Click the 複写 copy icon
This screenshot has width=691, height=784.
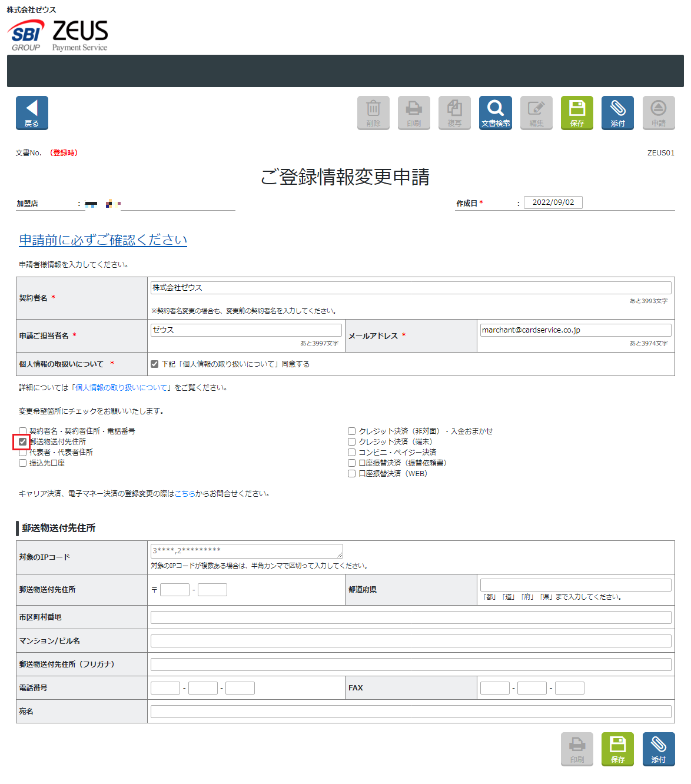454,112
